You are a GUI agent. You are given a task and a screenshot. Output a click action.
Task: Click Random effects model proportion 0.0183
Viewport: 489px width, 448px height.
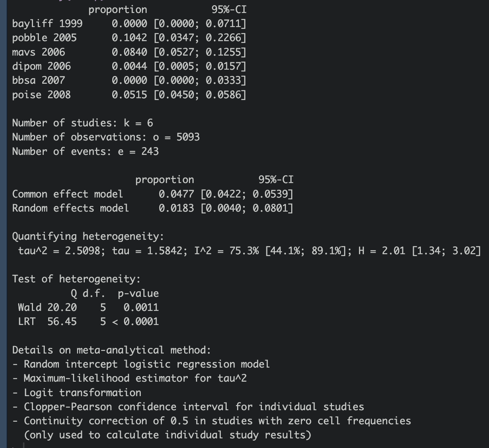tap(176, 208)
